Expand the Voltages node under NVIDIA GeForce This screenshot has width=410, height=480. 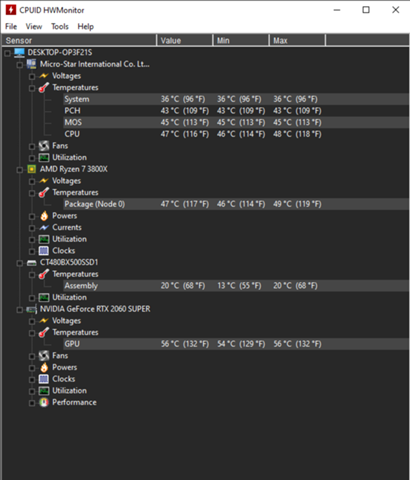(x=32, y=321)
